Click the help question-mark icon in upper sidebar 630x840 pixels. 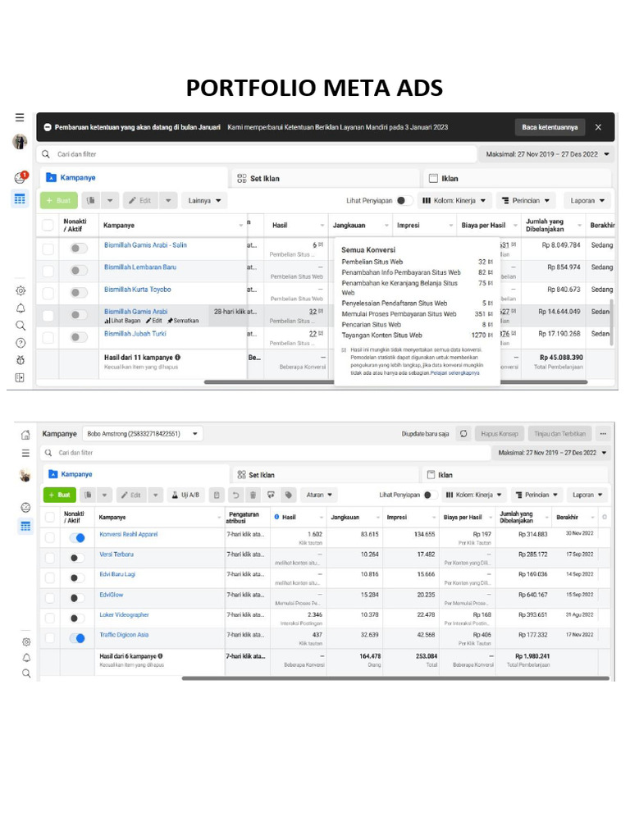[21, 343]
